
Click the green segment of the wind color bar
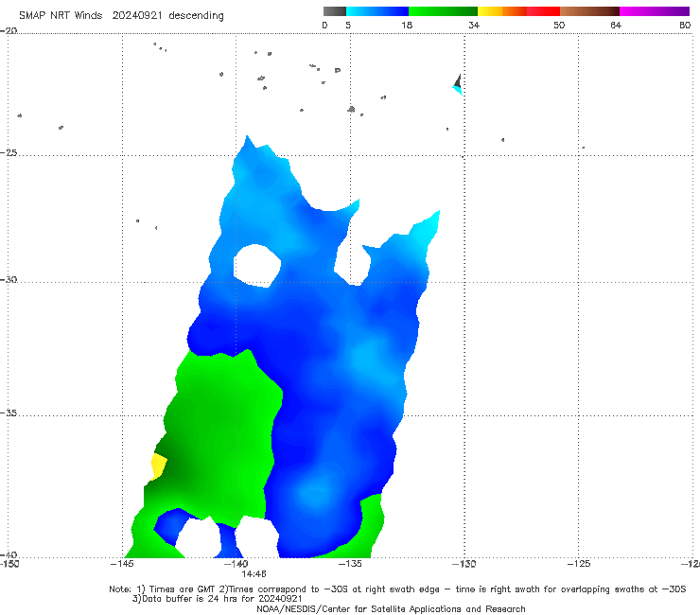coord(443,11)
